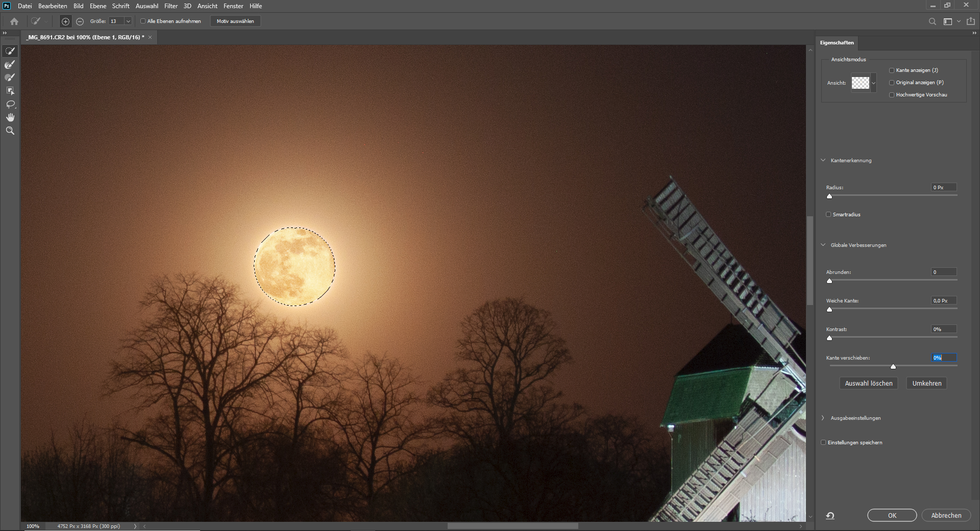Open the Filter menu
The width and height of the screenshot is (980, 531).
point(171,6)
